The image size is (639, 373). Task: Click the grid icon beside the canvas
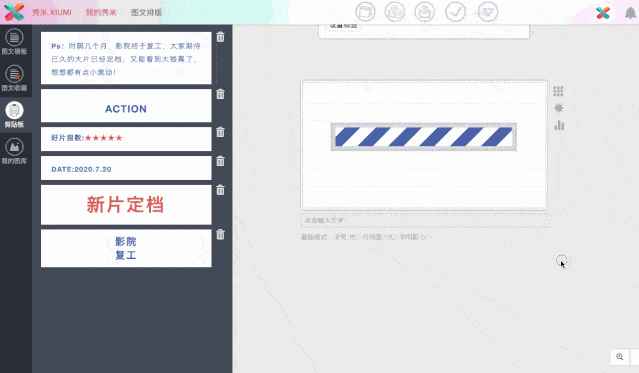tap(558, 91)
